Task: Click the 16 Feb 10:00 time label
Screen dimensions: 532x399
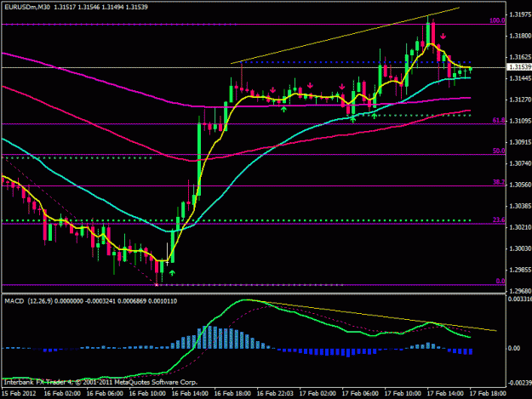Action: (147, 394)
